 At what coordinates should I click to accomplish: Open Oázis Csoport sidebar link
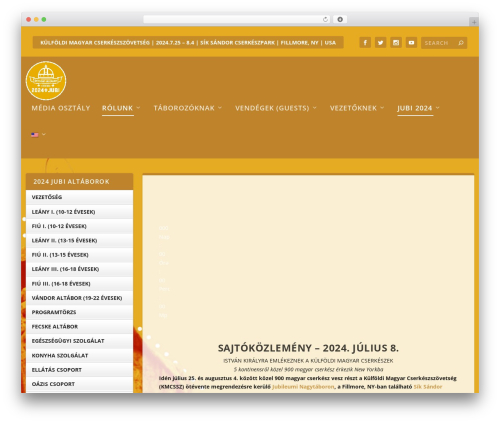pyautogui.click(x=79, y=384)
